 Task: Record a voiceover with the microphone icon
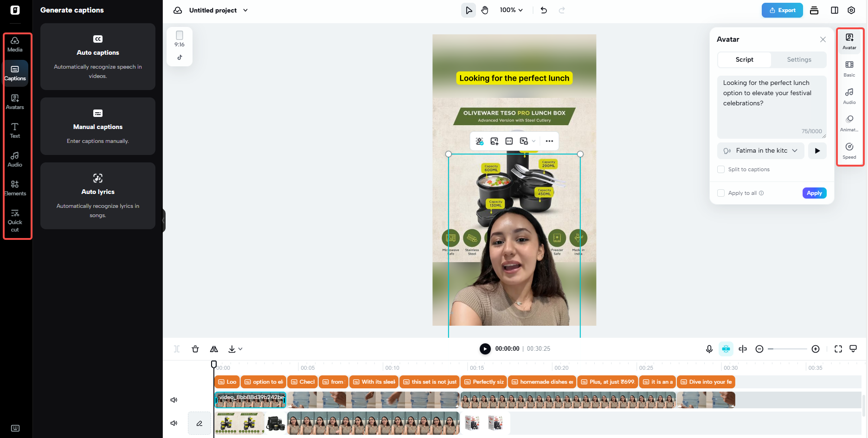point(709,348)
